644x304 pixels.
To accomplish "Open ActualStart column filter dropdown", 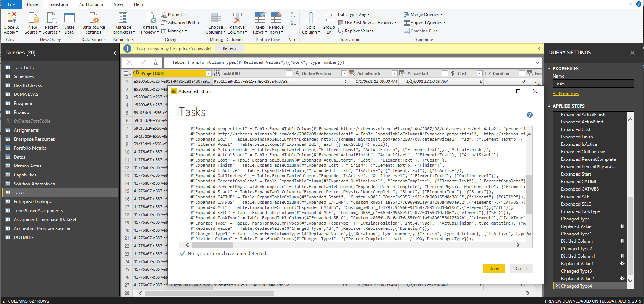I will pos(445,73).
